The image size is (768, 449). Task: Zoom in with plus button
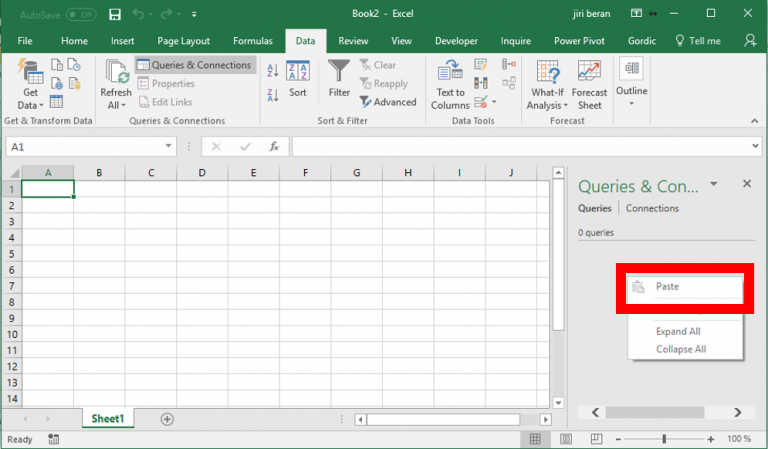(710, 439)
